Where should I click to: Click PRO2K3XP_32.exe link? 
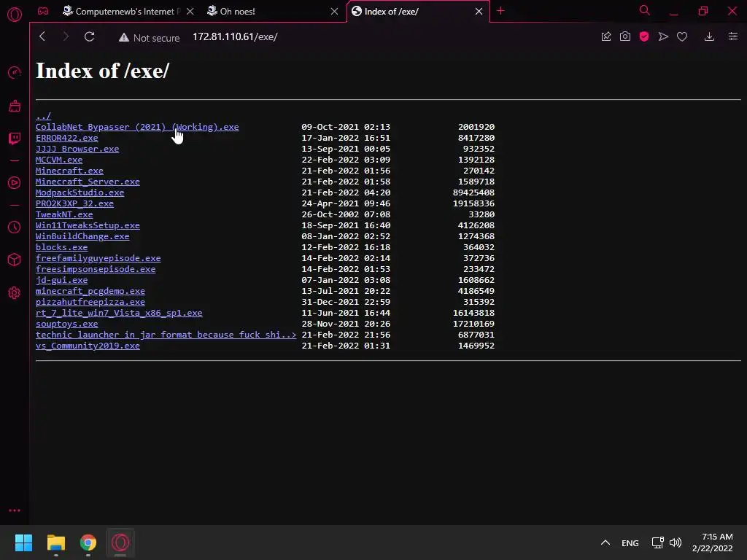tap(75, 203)
